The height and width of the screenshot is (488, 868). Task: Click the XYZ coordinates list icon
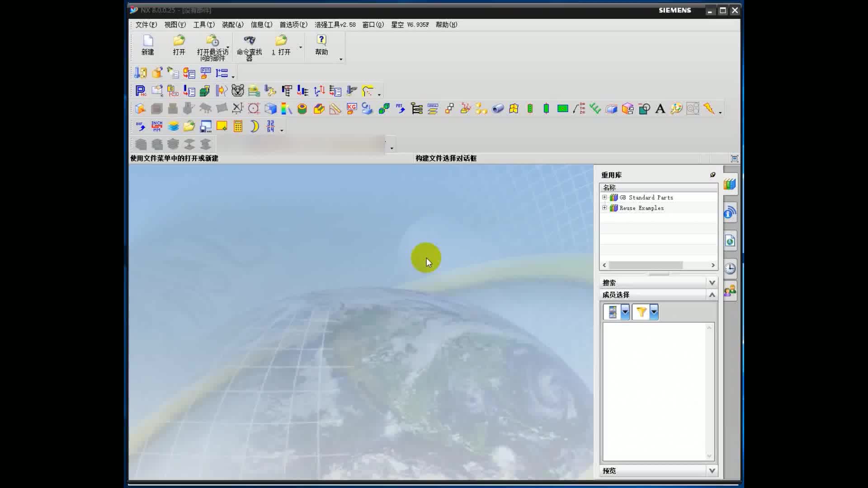pyautogui.click(x=579, y=108)
